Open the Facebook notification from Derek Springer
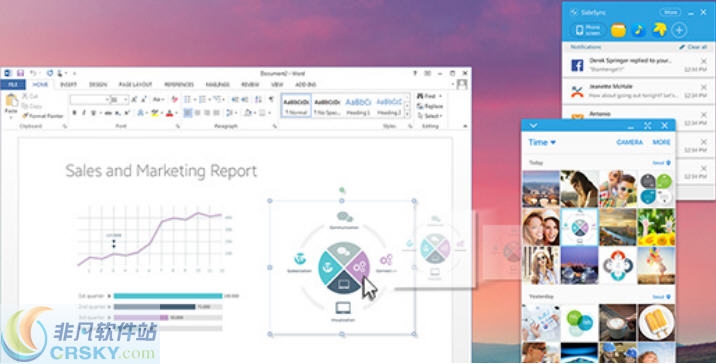 pos(638,65)
